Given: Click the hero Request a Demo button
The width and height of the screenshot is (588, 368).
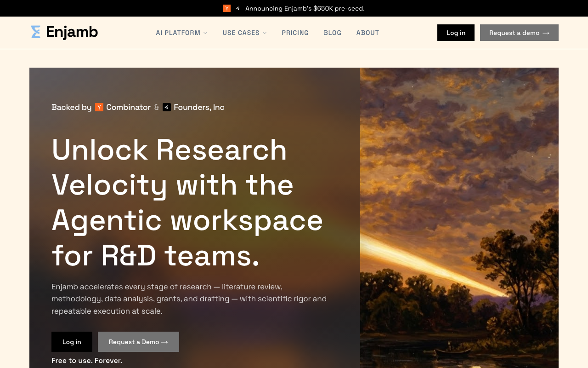Looking at the screenshot, I should (x=138, y=342).
